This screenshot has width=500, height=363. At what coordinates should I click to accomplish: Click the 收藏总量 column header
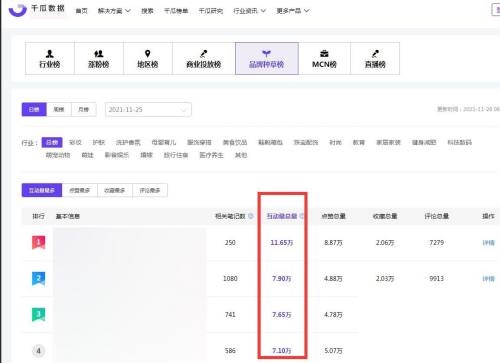click(385, 216)
